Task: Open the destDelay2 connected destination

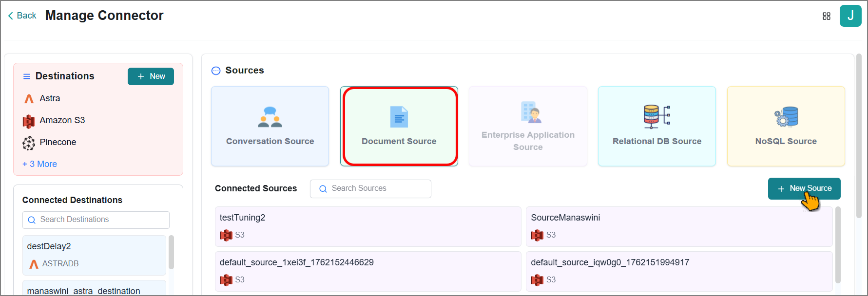Action: (x=94, y=255)
